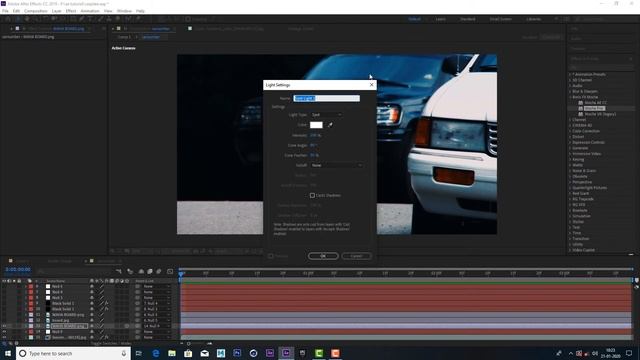The image size is (640, 360).
Task: Switch to the Comp 1 viewer tab
Action: (124, 37)
